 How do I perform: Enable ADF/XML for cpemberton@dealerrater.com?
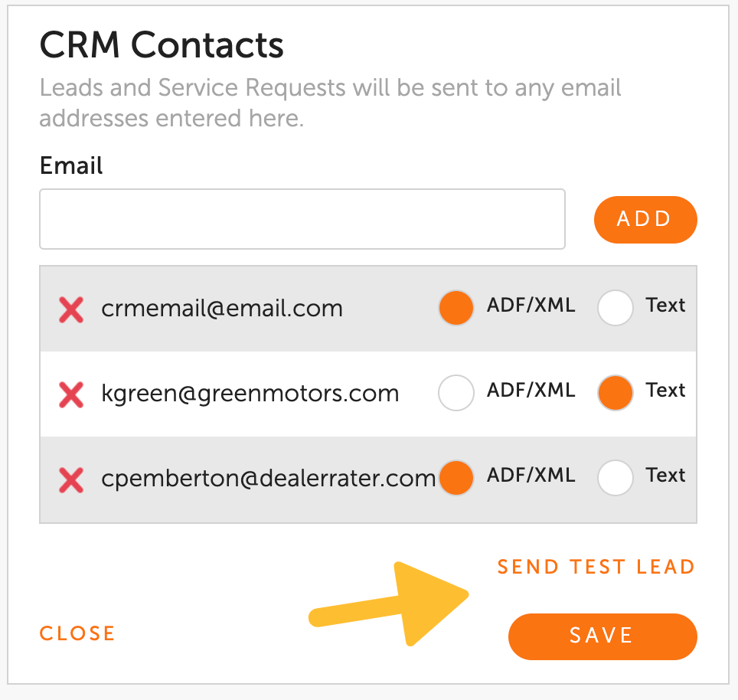(x=456, y=478)
